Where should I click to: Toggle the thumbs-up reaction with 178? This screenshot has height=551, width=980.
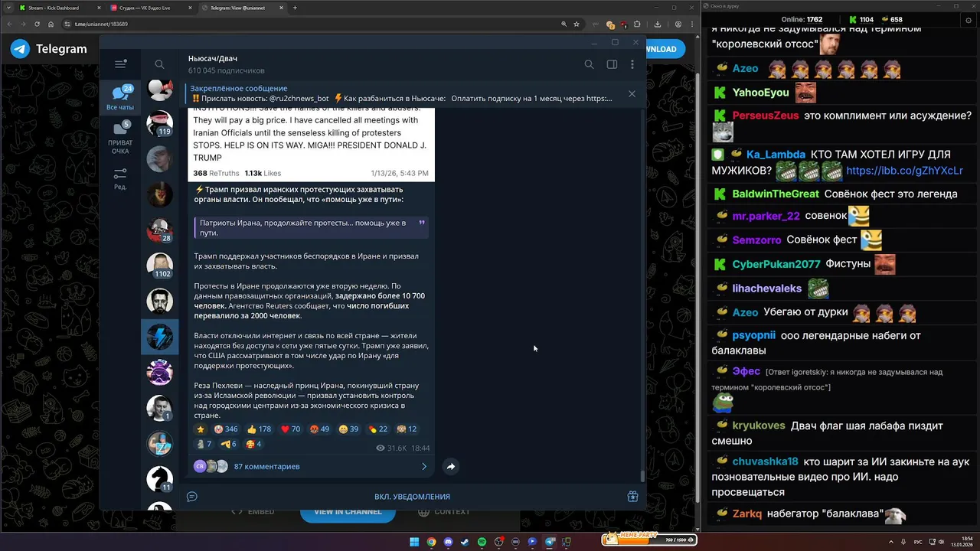click(260, 429)
